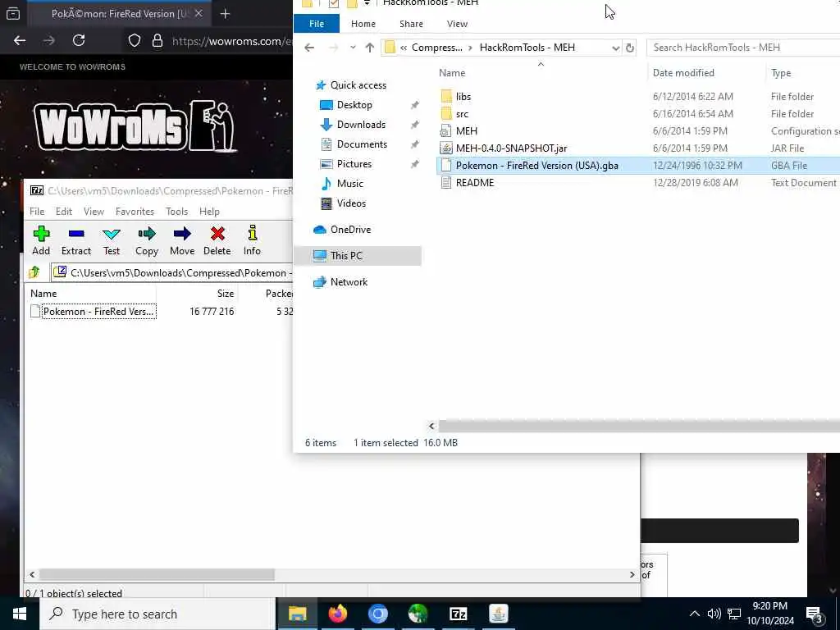
Task: Open the notifications action center
Action: 815,614
